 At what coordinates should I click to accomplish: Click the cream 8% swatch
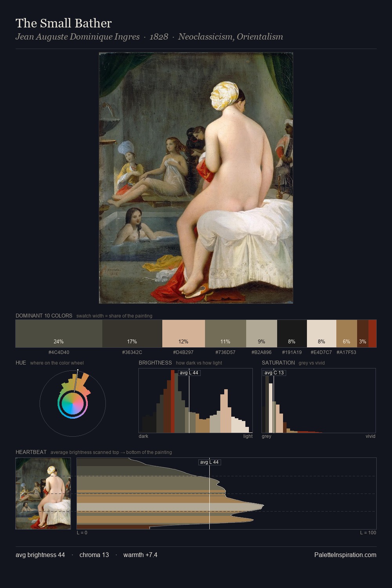[321, 334]
